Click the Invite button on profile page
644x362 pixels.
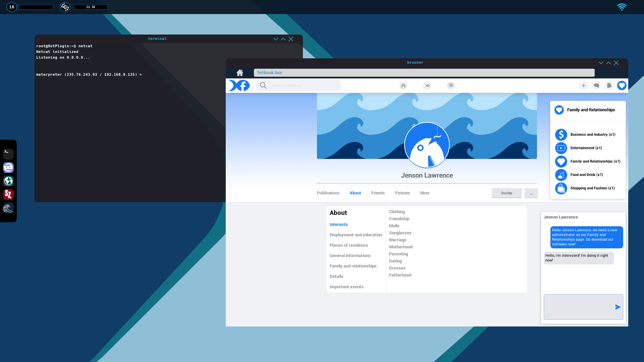tap(506, 193)
